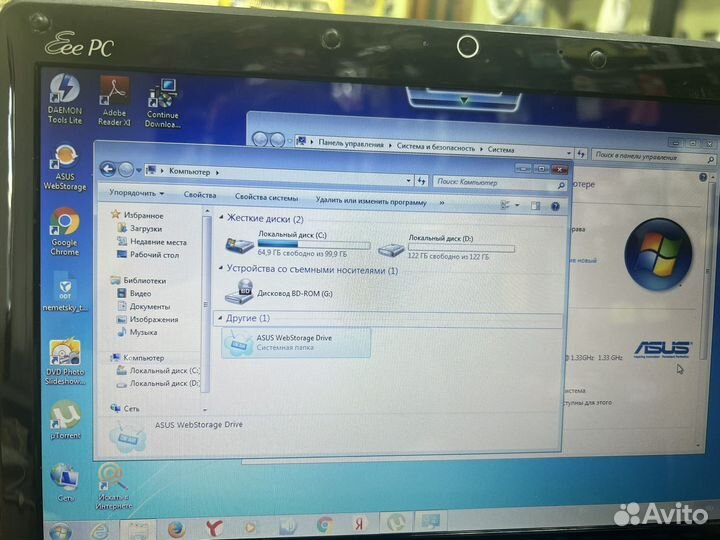Change the view mode icon
The width and height of the screenshot is (720, 540).
pos(505,205)
